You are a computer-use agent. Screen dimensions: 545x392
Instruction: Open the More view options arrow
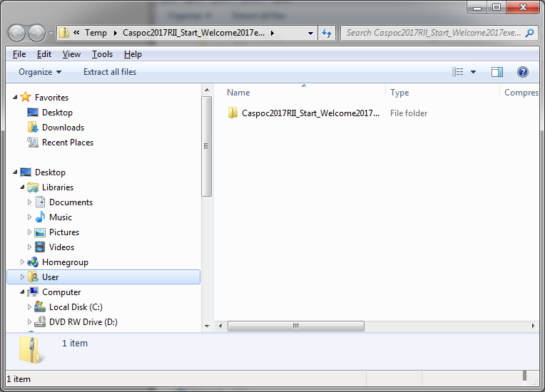(x=473, y=72)
